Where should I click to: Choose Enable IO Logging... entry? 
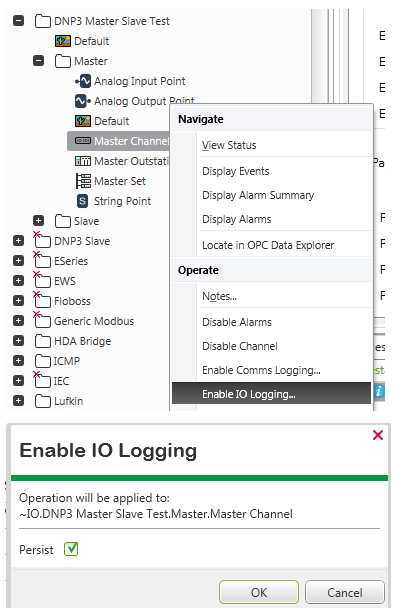point(271,394)
